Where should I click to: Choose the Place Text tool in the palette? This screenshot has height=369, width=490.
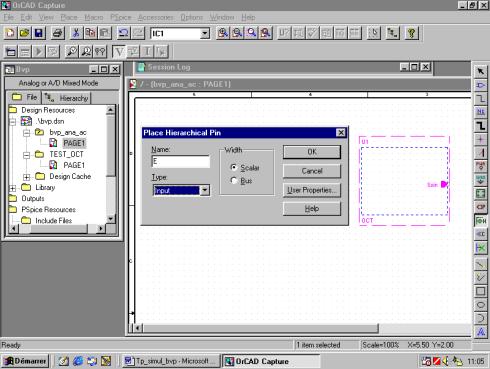tap(480, 332)
